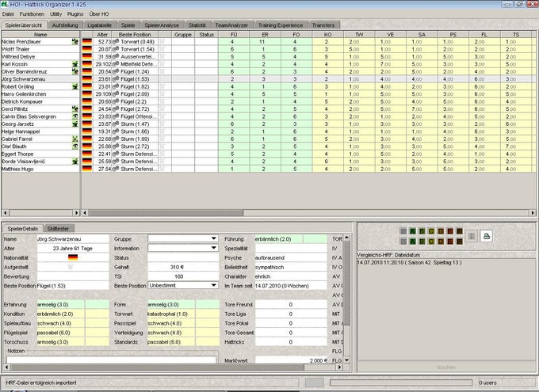Click right arrow of player names scrollbar
The height and width of the screenshot is (392, 539).
pos(77,213)
